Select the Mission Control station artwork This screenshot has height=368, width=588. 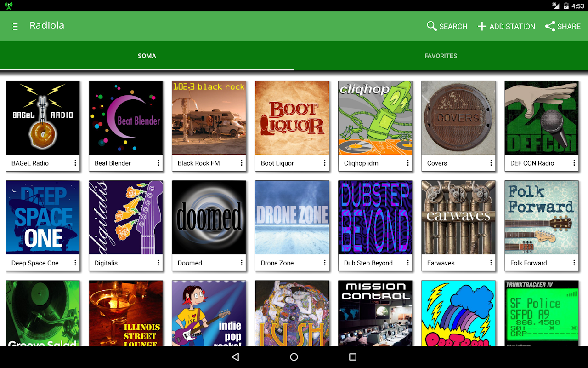[x=375, y=313]
